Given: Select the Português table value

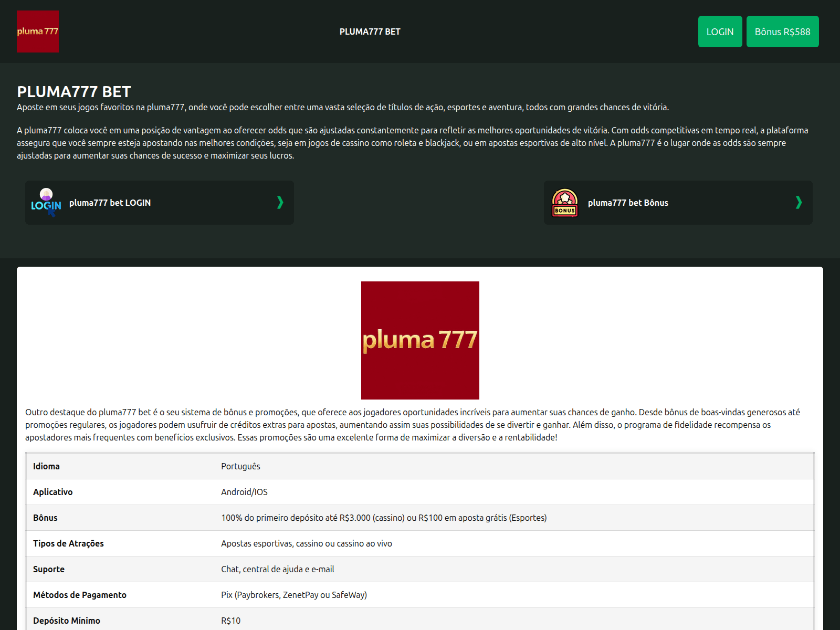Looking at the screenshot, I should pos(240,466).
